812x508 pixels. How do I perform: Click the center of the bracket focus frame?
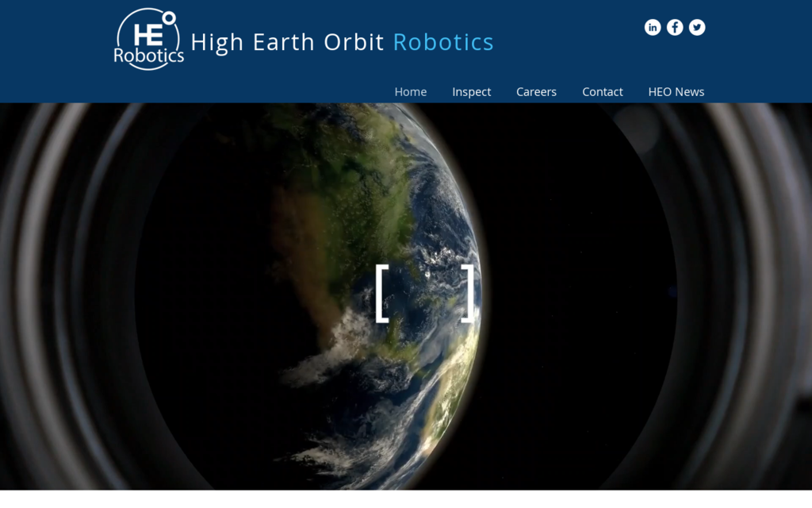[x=425, y=294]
